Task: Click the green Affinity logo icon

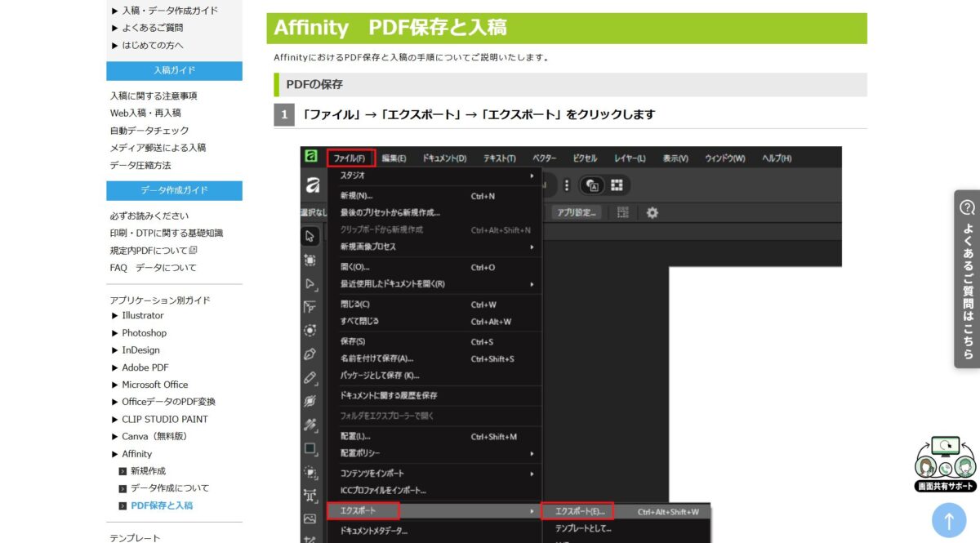Action: [x=310, y=157]
